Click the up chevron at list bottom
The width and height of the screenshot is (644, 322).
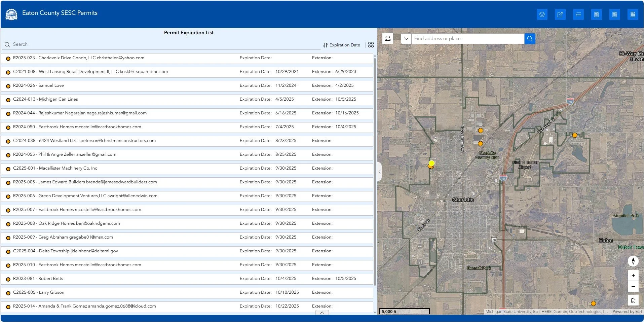pos(322,313)
